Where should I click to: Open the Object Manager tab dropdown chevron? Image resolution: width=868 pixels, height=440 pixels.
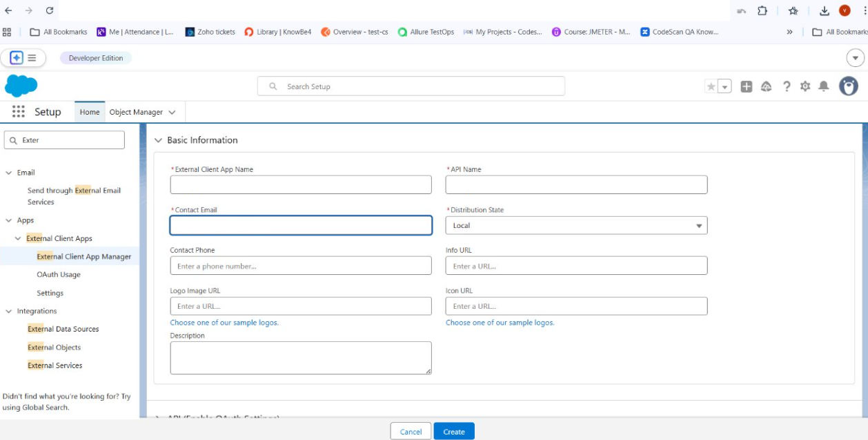(x=172, y=113)
